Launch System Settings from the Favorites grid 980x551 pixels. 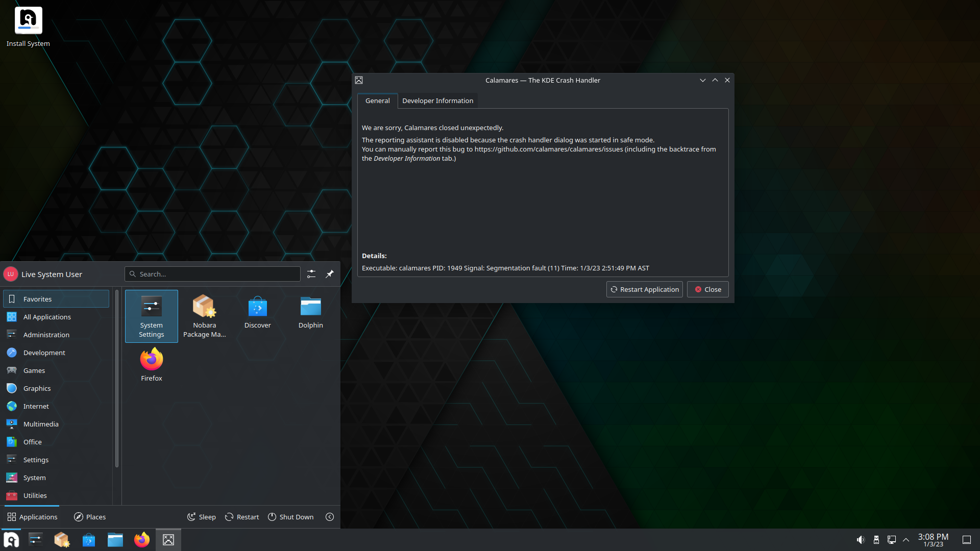pyautogui.click(x=152, y=316)
